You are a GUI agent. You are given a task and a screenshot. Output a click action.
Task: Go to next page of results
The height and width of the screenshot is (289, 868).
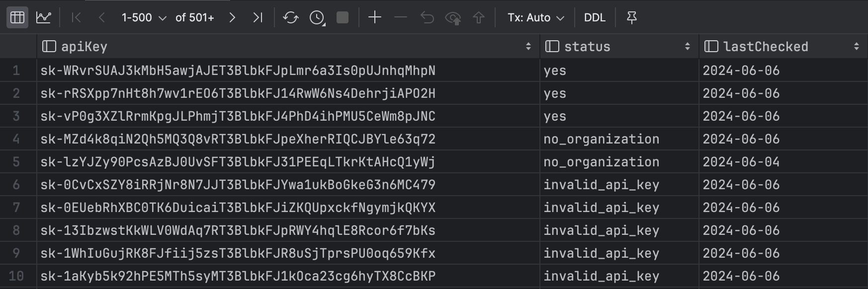(232, 18)
